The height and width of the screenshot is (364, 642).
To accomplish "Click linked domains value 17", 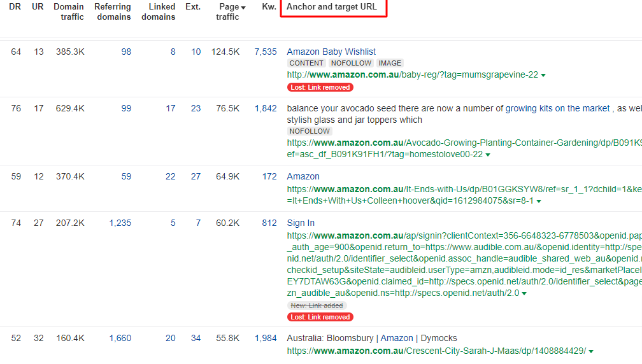I will 170,108.
